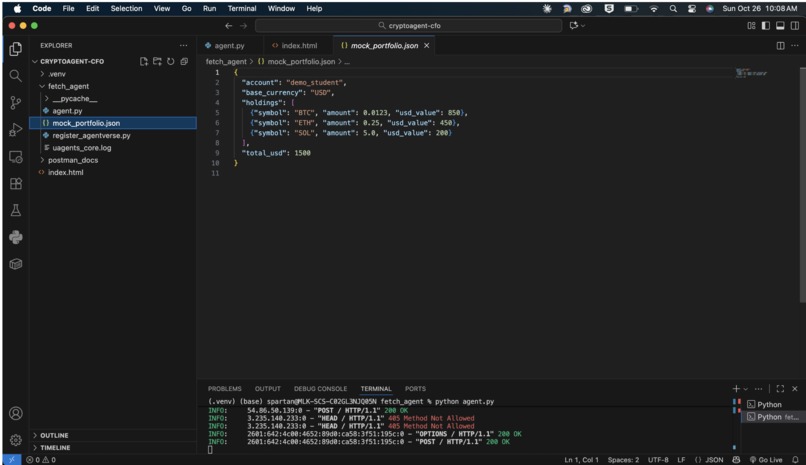Close the mock_portfolio.json tab

click(x=427, y=46)
